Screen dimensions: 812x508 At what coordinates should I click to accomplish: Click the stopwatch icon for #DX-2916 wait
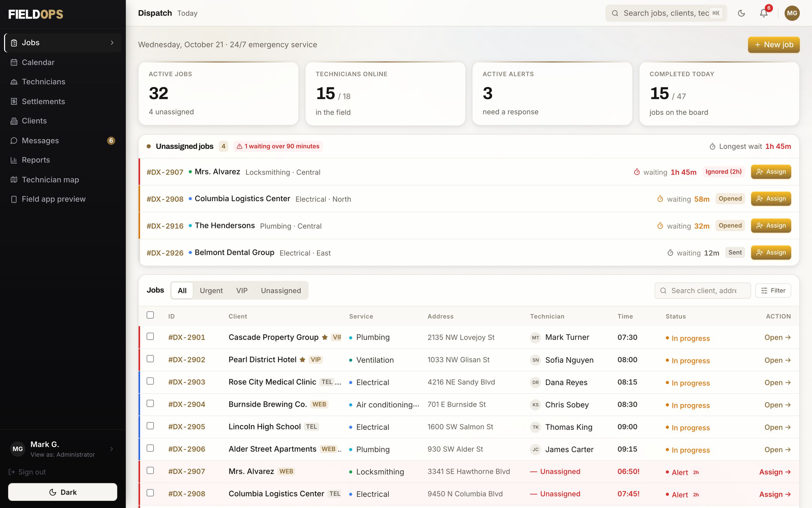click(x=660, y=226)
